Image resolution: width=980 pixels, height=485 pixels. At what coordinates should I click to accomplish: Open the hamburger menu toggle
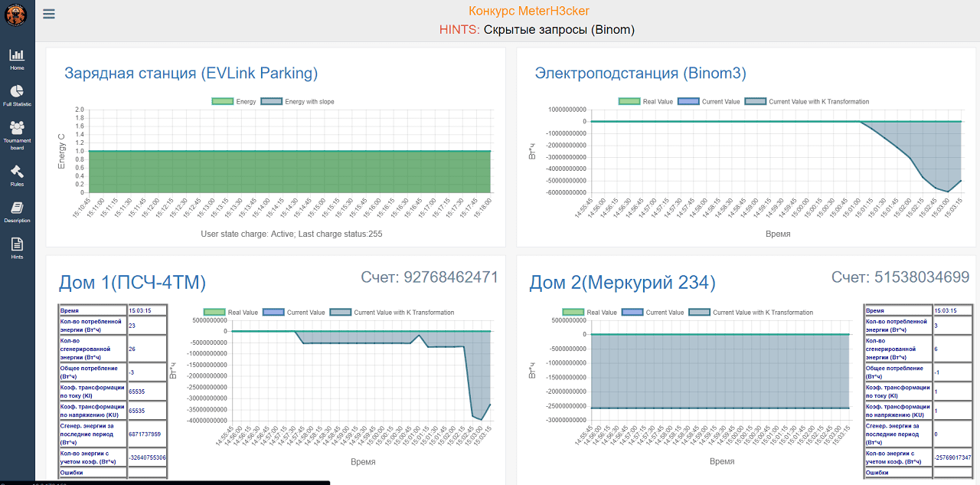49,14
